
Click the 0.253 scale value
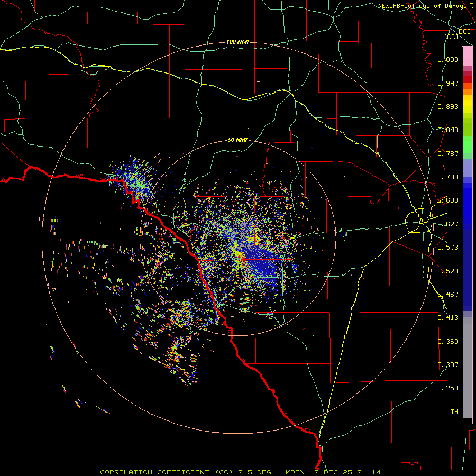[x=448, y=388]
